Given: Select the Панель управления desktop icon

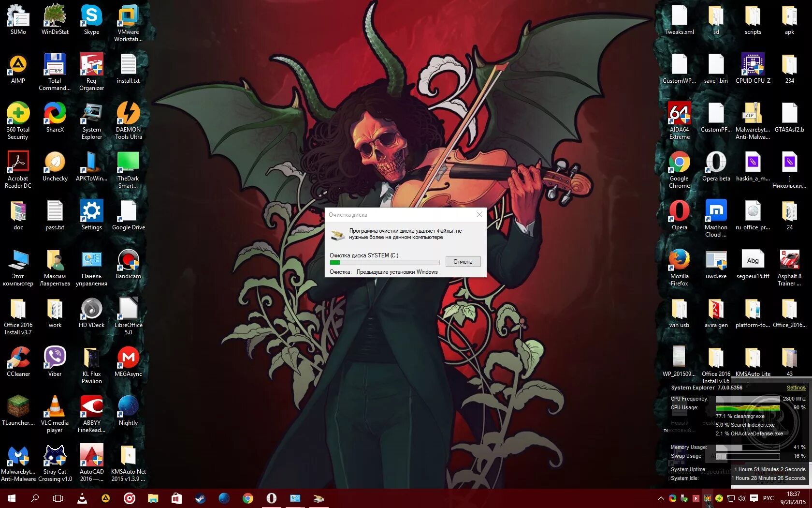Looking at the screenshot, I should (x=92, y=268).
